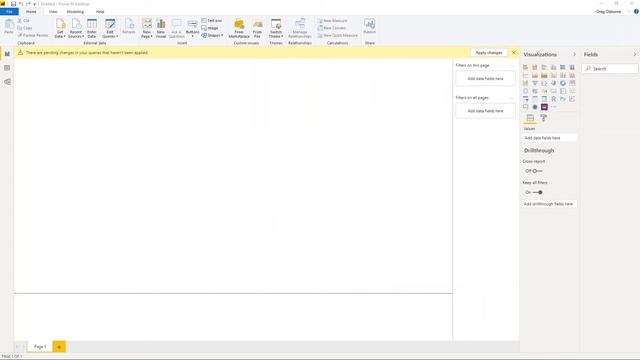
Task: Insert a Text box
Action: pos(212,20)
